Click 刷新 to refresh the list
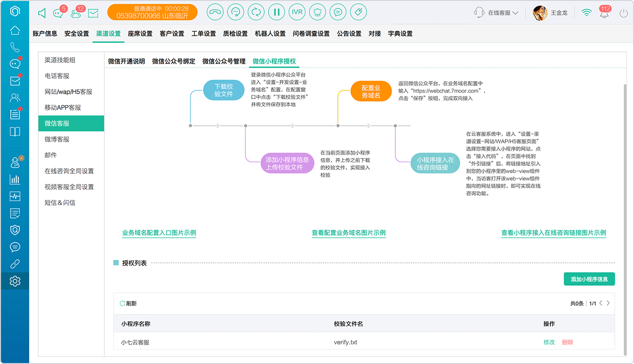634x364 pixels. (x=128, y=303)
